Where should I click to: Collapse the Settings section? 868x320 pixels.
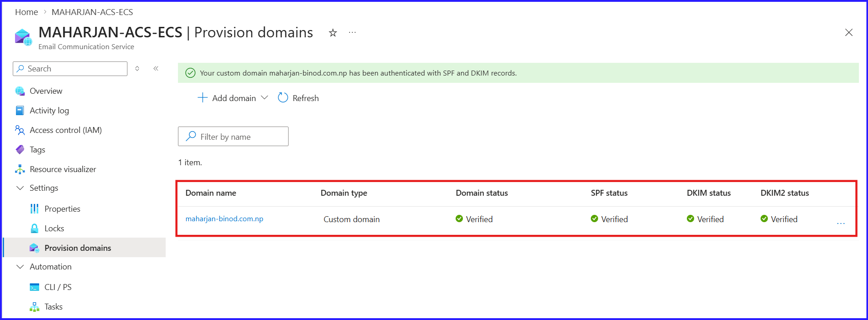point(20,188)
